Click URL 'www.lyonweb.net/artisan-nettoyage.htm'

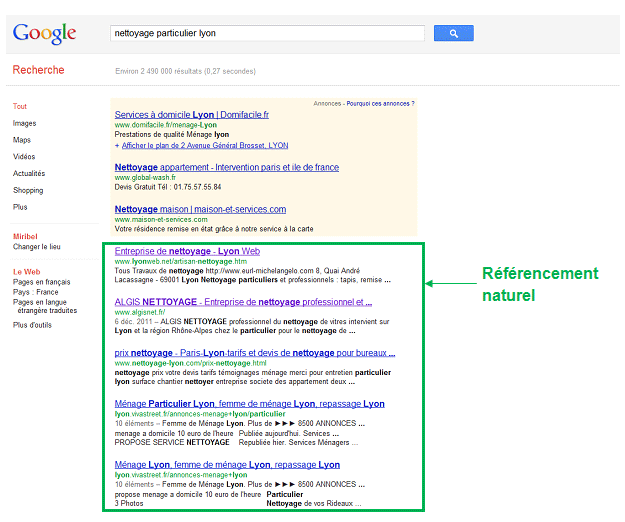coord(181,262)
